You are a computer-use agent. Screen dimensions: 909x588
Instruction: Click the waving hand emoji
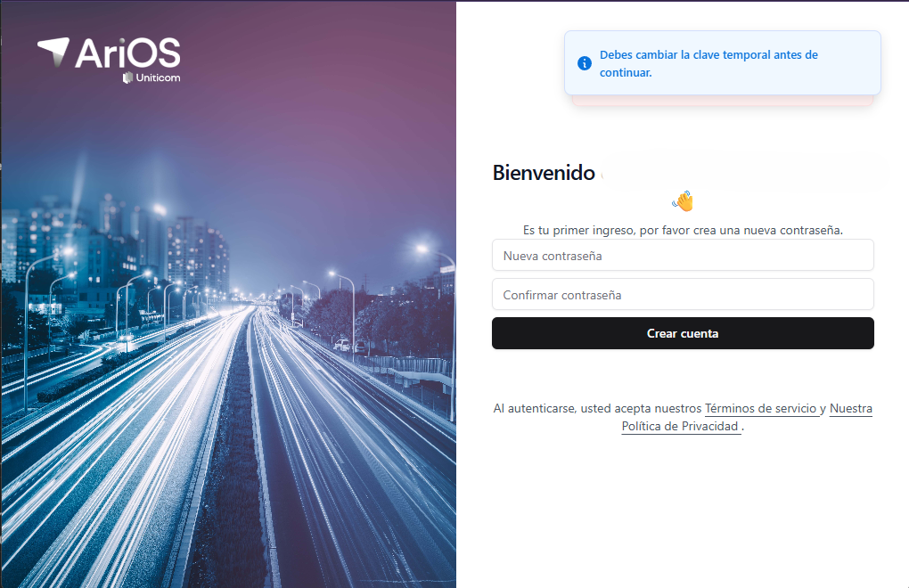pyautogui.click(x=683, y=201)
